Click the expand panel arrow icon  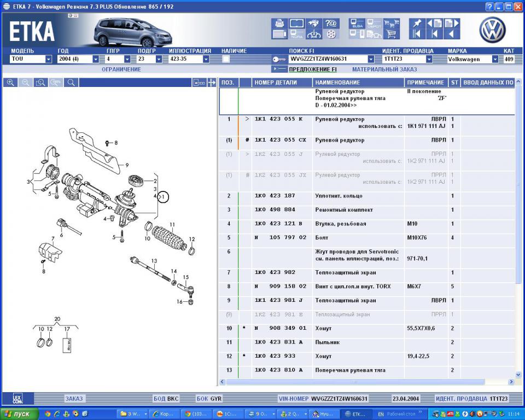pos(212,83)
